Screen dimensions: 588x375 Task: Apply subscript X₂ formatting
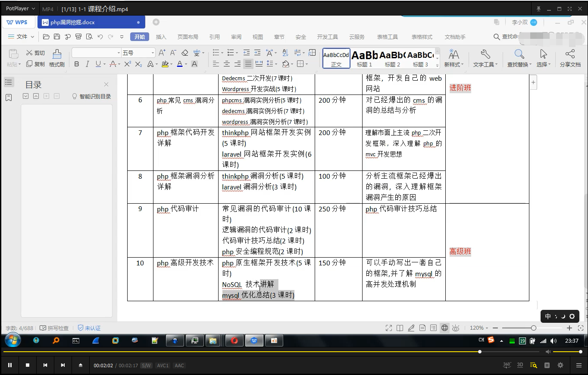[x=138, y=64]
